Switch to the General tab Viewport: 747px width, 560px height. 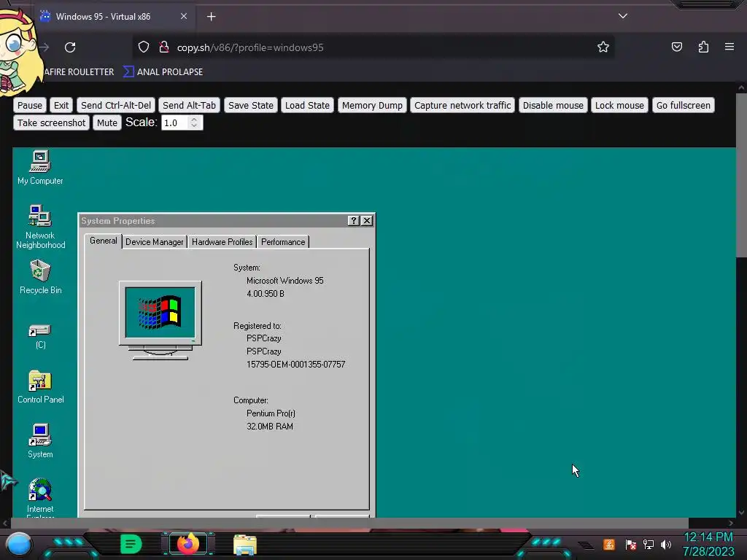(104, 241)
